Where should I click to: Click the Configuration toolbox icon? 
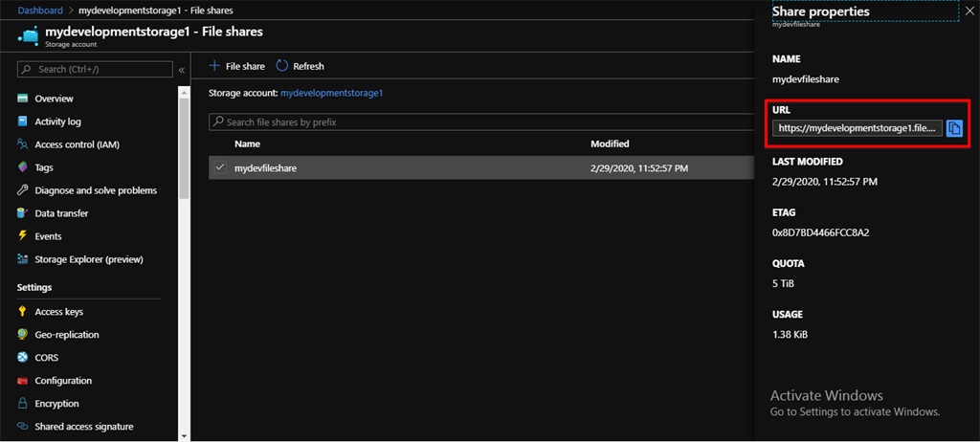pos(23,381)
